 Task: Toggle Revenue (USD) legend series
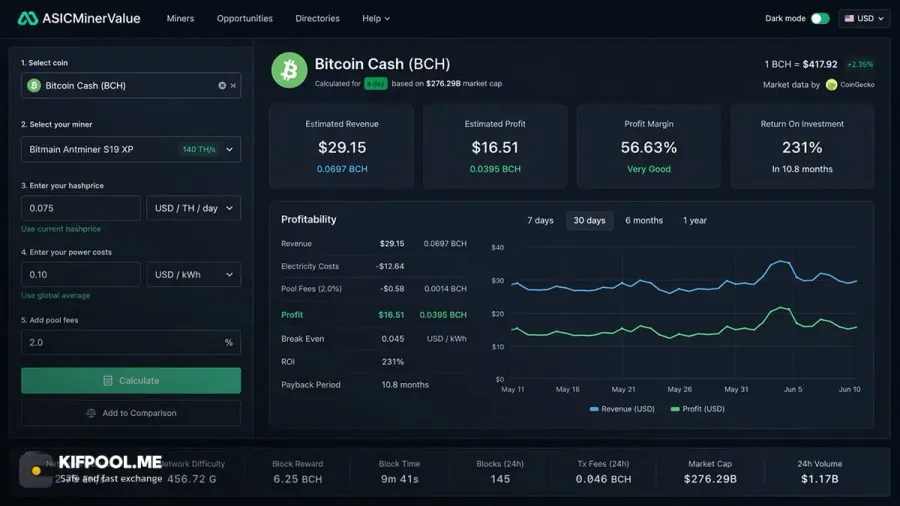click(622, 409)
